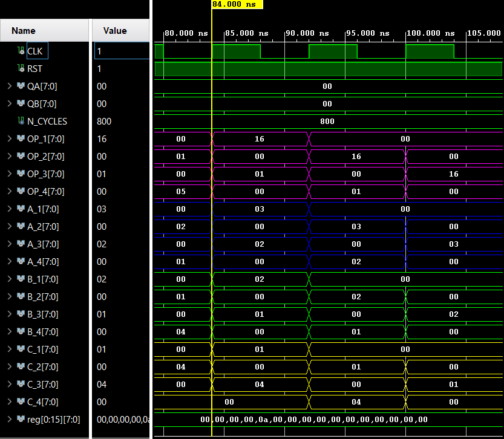This screenshot has height=439, width=504.
Task: Click the B_1[7:0] bus icon
Action: point(21,279)
